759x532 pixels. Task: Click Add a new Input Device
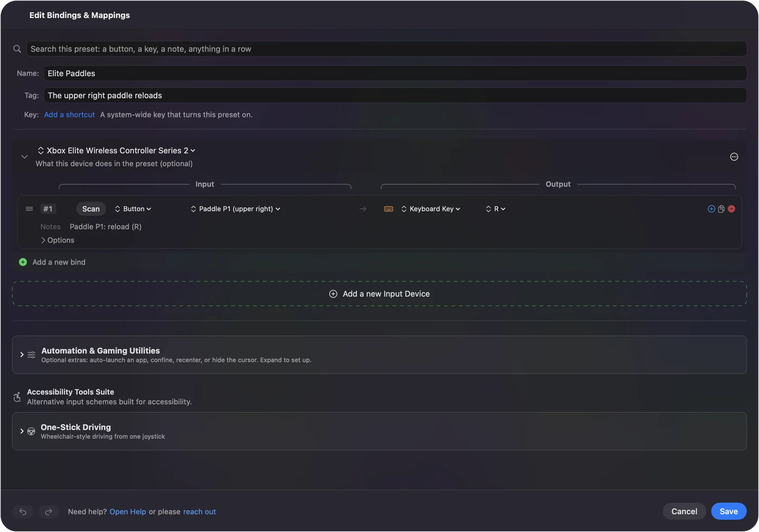(379, 294)
